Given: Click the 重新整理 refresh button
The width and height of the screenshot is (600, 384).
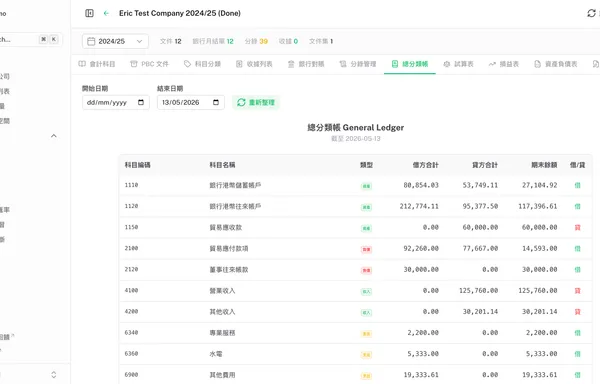Looking at the screenshot, I should click(x=256, y=103).
